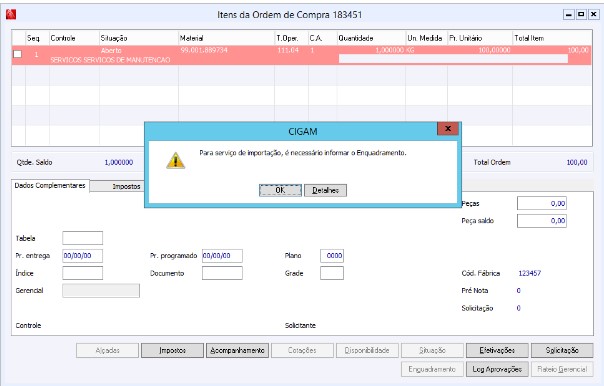Click the disabled Alçadas button
Screen dimensions: 604x386
coord(107,351)
